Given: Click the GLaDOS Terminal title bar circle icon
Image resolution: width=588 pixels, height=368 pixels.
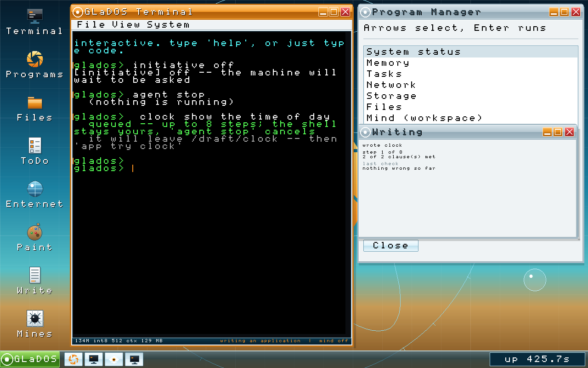Looking at the screenshot, I should pos(78,12).
